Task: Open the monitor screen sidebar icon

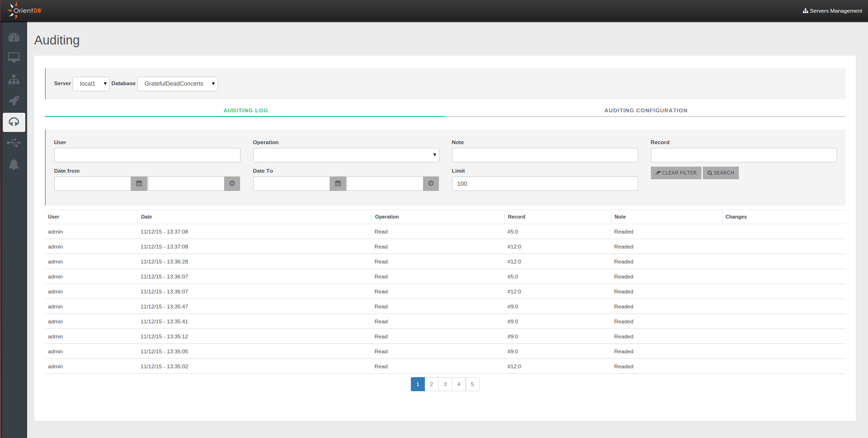Action: (x=14, y=58)
